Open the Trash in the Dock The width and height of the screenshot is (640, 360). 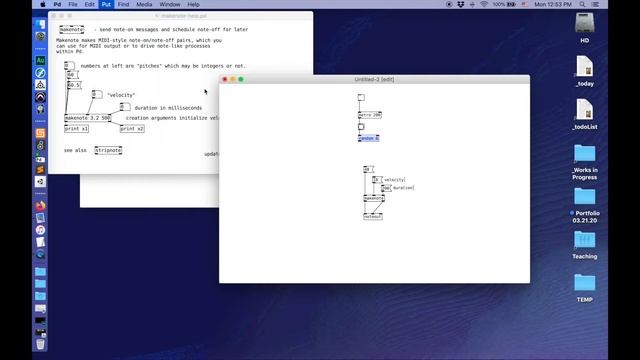tap(40, 344)
